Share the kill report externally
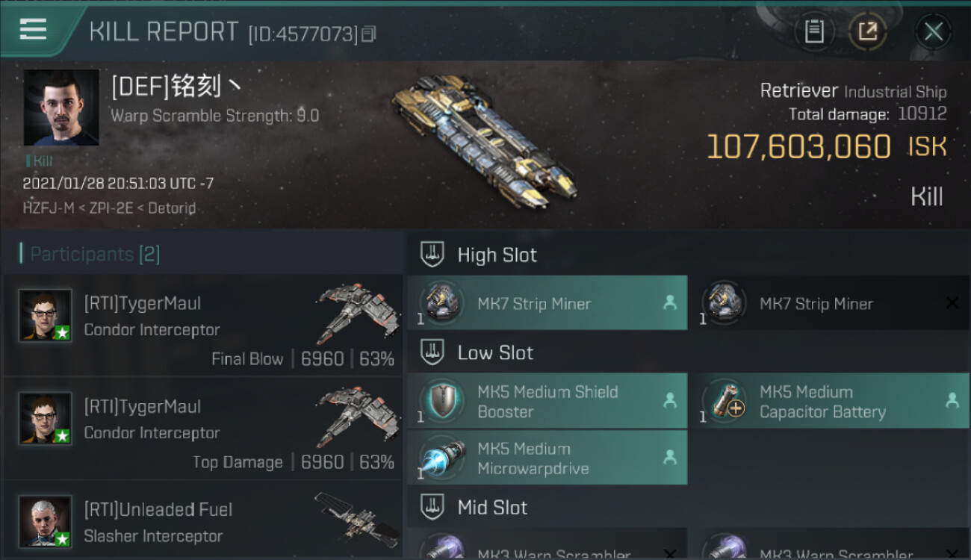 [x=867, y=31]
